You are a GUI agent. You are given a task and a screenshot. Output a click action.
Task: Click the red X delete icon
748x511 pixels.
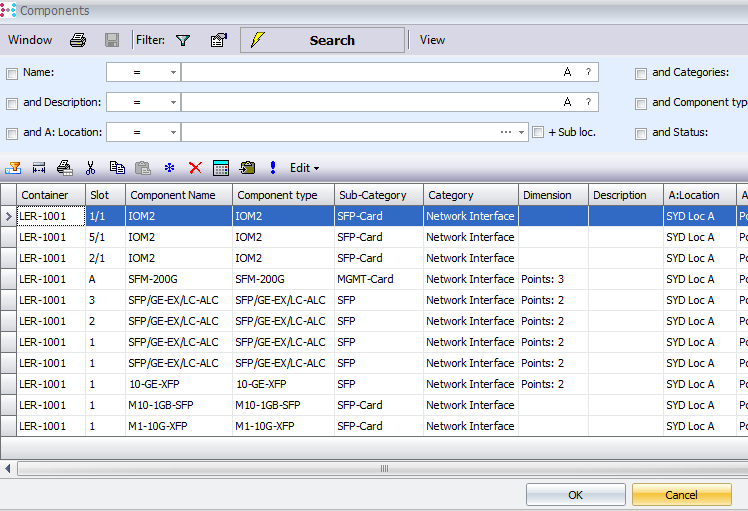point(195,168)
